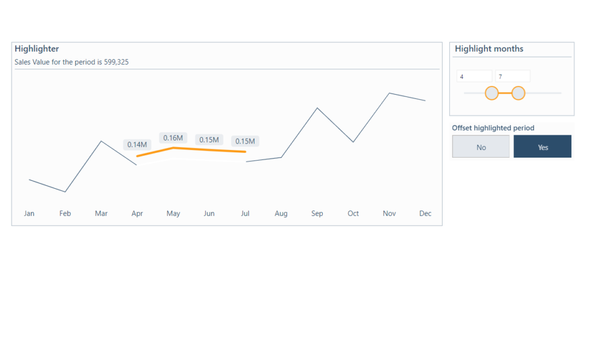This screenshot has width=602, height=364.
Task: Select the Sep label on the x-axis
Action: click(317, 213)
